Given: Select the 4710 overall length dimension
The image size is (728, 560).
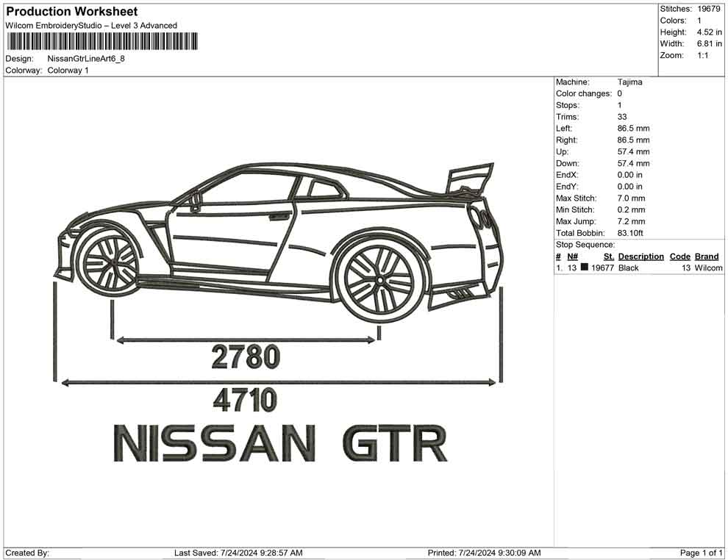Looking at the screenshot, I should [243, 400].
